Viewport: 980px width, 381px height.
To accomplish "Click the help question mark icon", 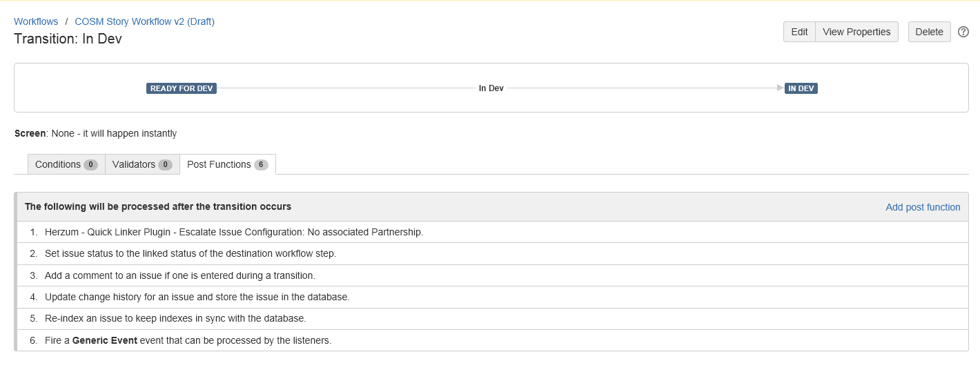I will (963, 32).
